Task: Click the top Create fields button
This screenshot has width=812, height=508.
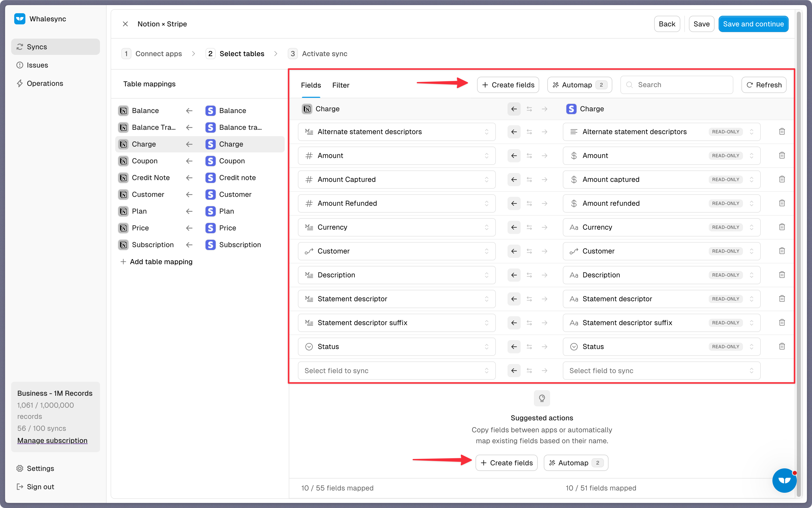Action: [x=508, y=85]
